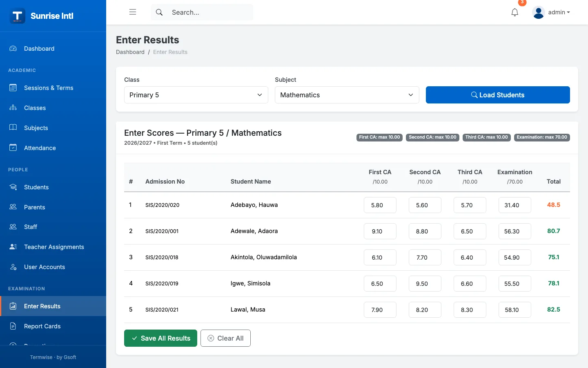Click student name Akintola, Oluwadamilola
This screenshot has height=368, width=588.
(264, 257)
